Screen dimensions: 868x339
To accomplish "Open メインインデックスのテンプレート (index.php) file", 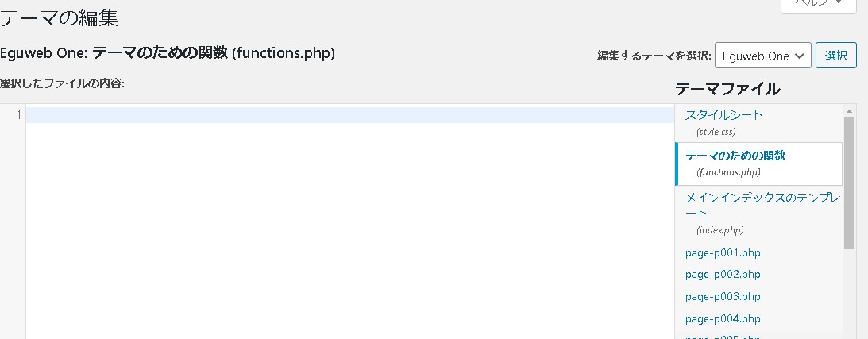I will coord(762,205).
